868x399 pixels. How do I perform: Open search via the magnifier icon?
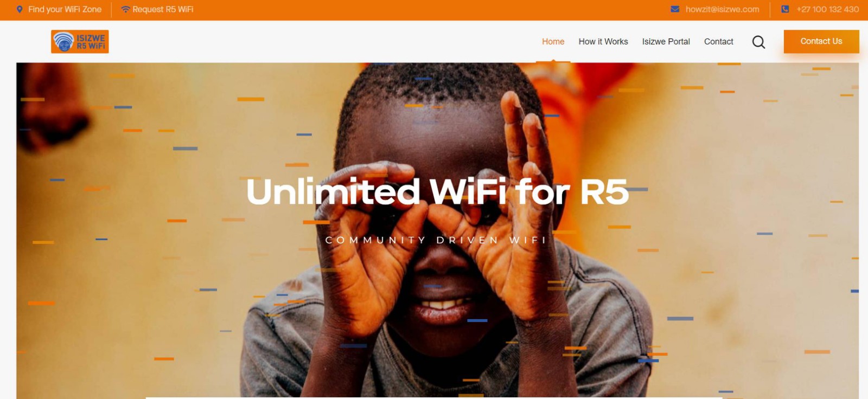tap(758, 42)
